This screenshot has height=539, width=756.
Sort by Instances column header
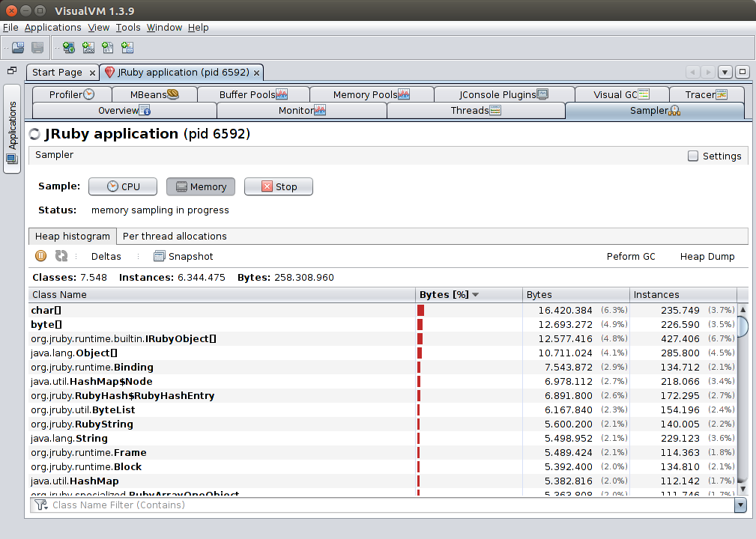683,295
